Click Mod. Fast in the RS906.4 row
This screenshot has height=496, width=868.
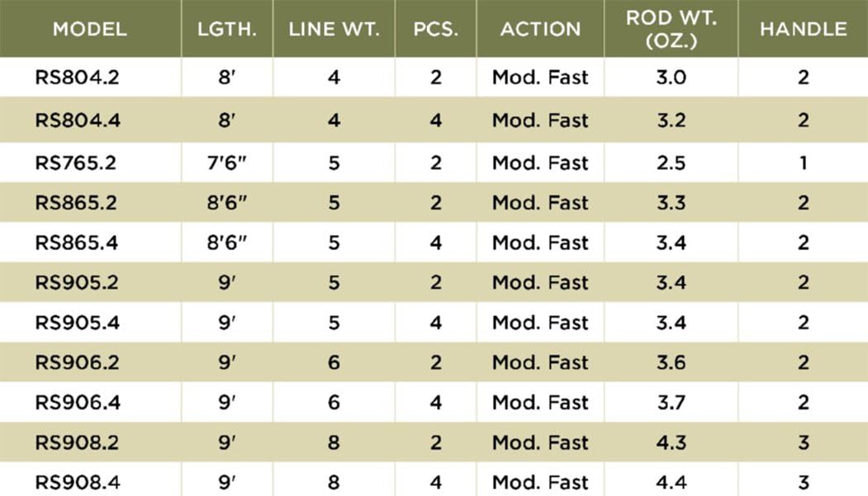click(x=540, y=403)
